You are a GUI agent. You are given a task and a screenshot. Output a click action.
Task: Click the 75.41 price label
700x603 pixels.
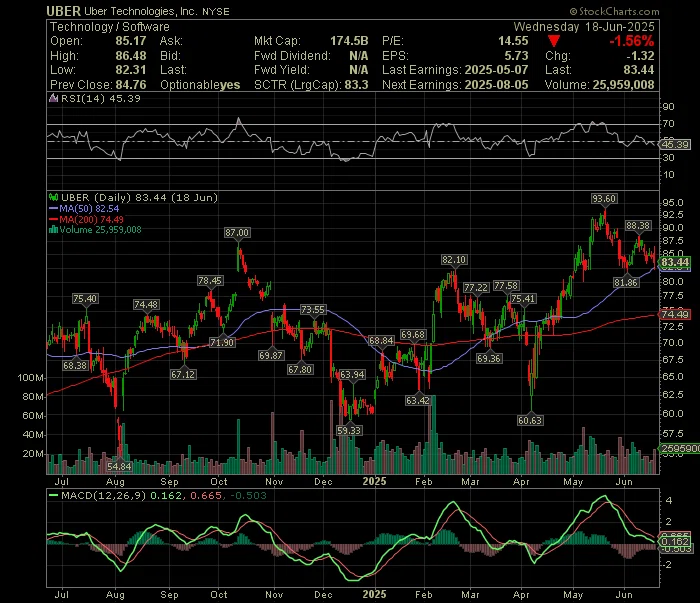point(523,299)
